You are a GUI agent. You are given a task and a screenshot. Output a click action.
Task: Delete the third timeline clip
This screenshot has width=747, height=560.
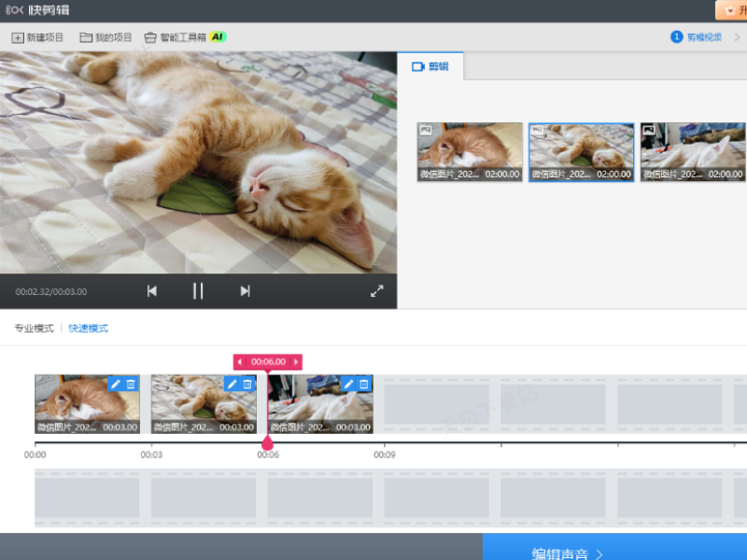364,384
